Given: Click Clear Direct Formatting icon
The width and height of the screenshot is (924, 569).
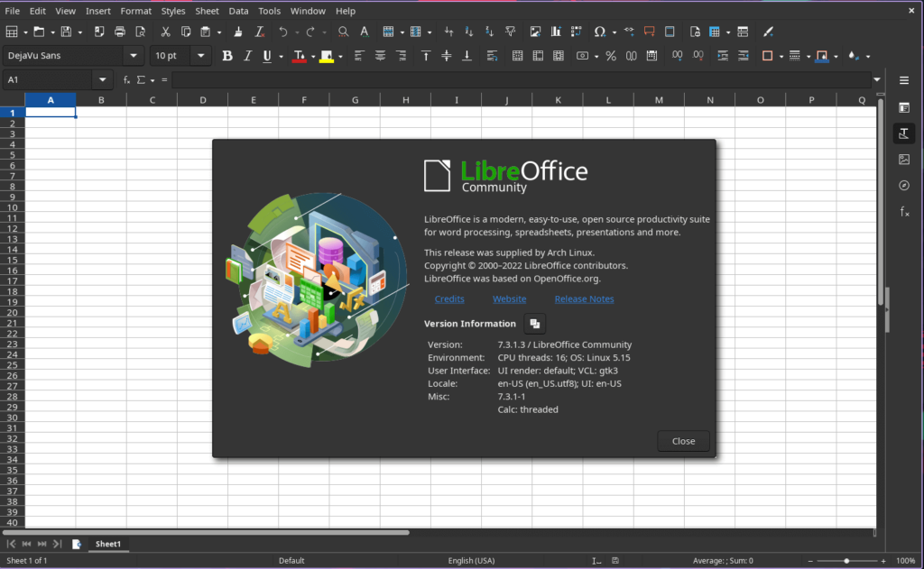Looking at the screenshot, I should [x=259, y=32].
